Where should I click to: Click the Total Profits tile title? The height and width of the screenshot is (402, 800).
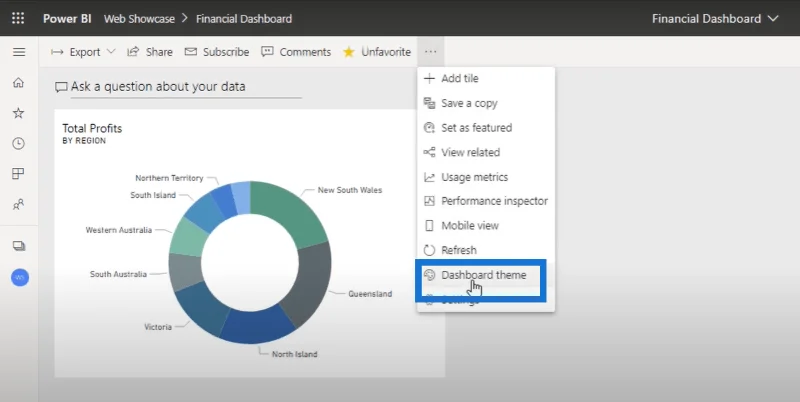point(92,129)
